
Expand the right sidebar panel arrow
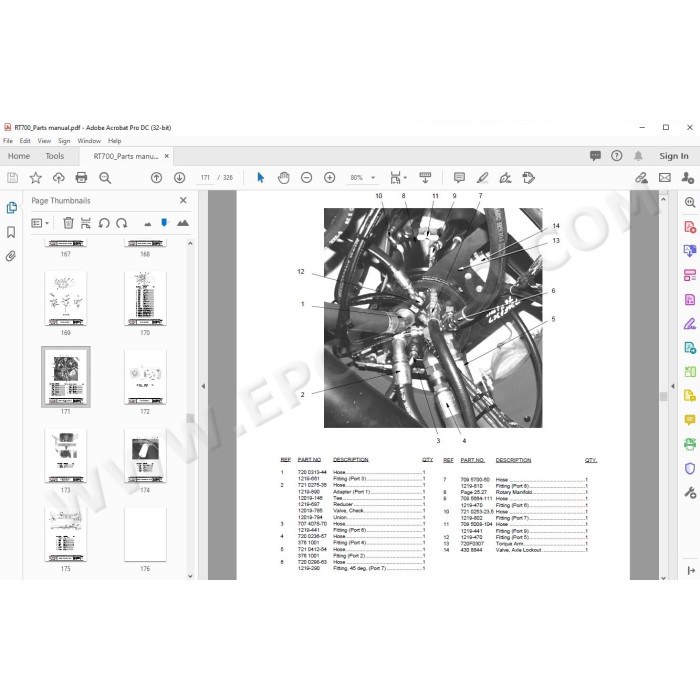coord(691,570)
